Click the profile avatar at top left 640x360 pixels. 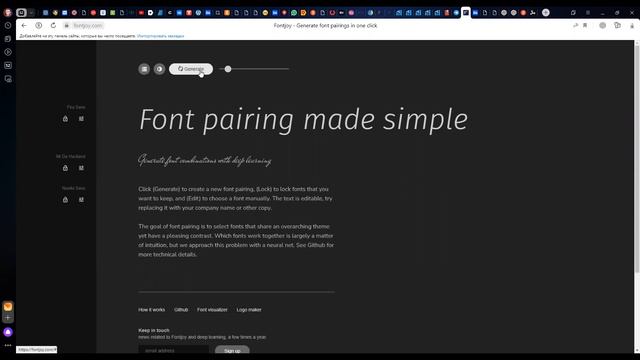pos(7,13)
